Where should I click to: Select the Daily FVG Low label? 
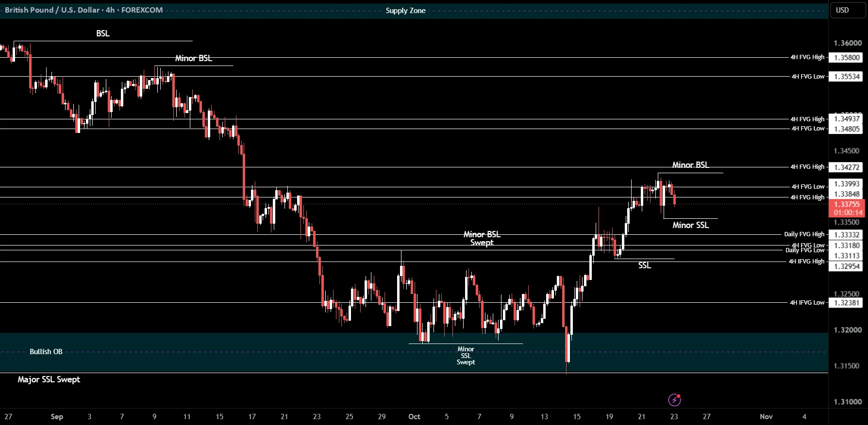point(805,250)
